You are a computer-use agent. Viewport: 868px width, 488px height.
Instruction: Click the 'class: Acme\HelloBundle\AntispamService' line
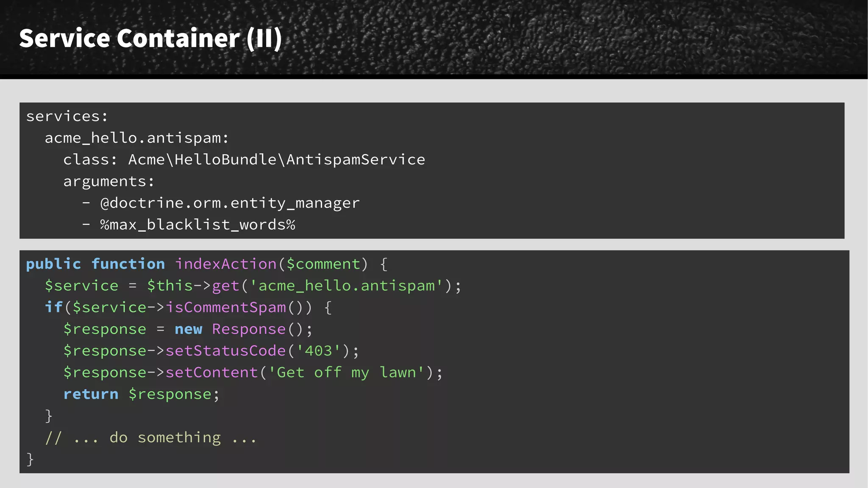click(244, 160)
